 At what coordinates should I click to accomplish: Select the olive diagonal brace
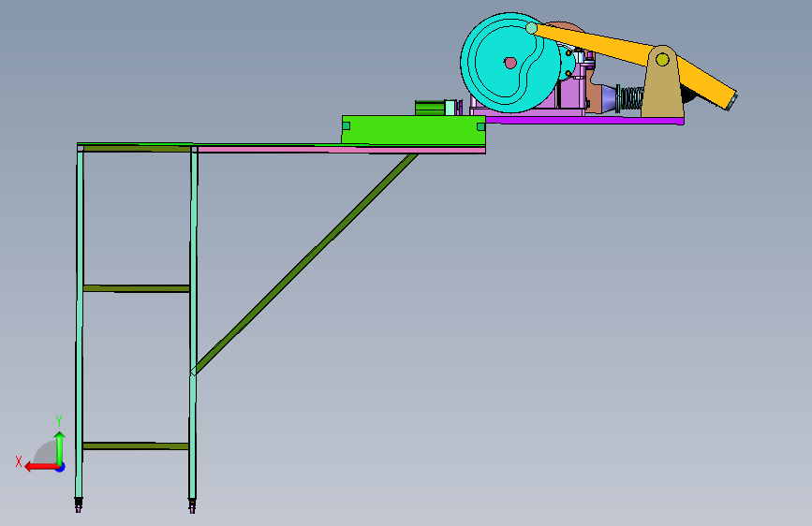pyautogui.click(x=305, y=263)
